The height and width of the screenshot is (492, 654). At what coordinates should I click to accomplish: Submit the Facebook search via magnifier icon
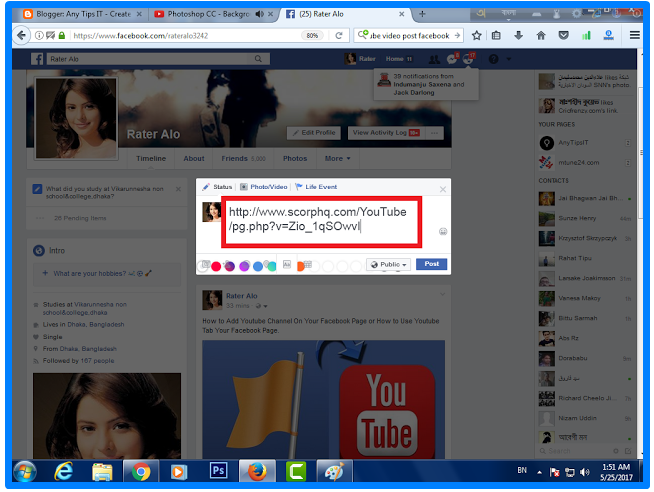(x=258, y=59)
